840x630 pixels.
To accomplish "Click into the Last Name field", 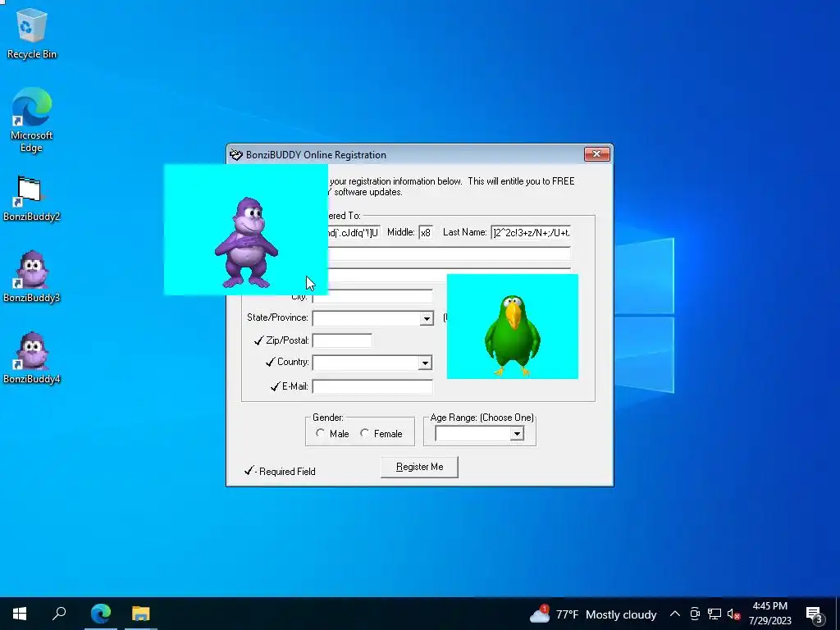I will 531,233.
